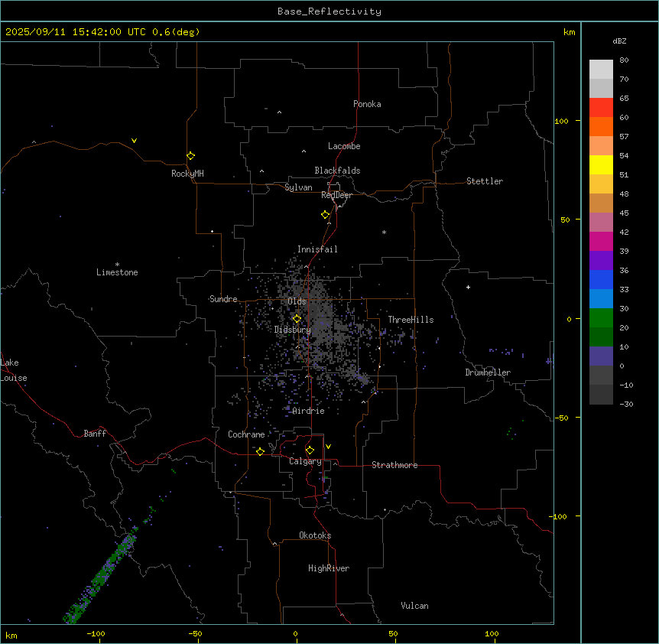Click the Airdrie city label
659x644 pixels.
click(309, 411)
